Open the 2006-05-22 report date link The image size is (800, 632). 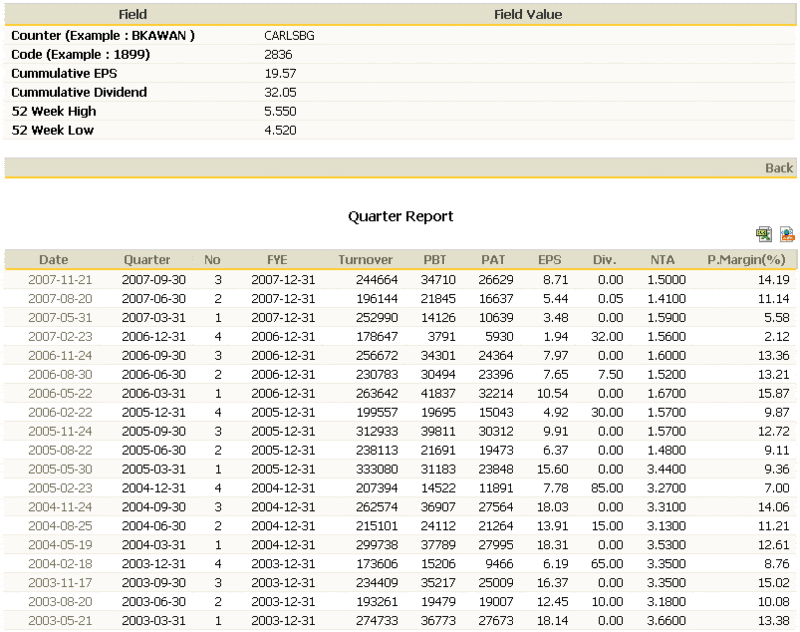60,394
